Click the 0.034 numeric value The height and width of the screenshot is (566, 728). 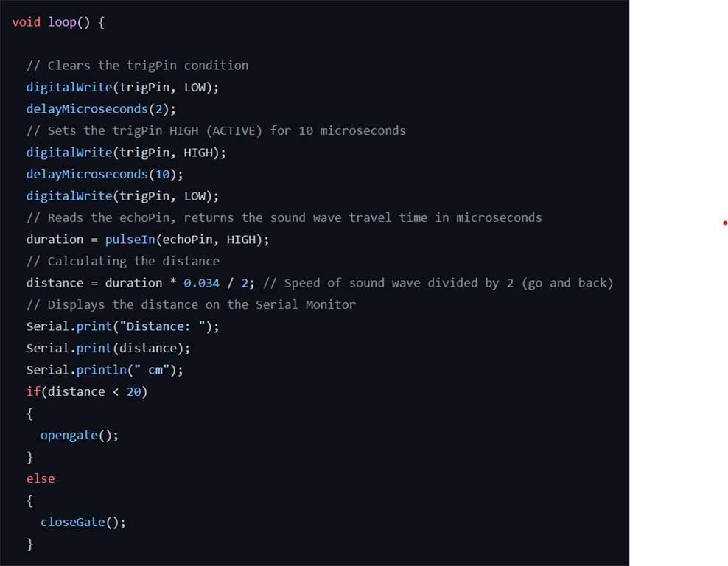tap(201, 283)
